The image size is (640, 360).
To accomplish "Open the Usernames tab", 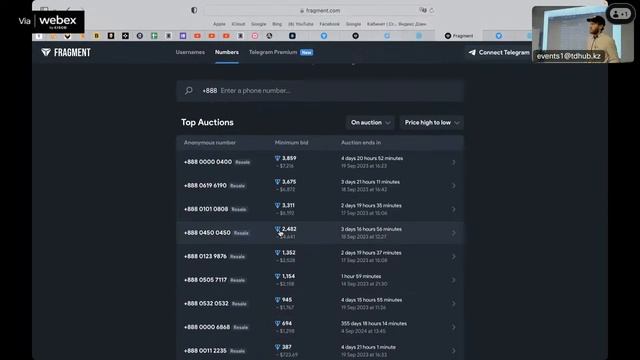I will 190,52.
